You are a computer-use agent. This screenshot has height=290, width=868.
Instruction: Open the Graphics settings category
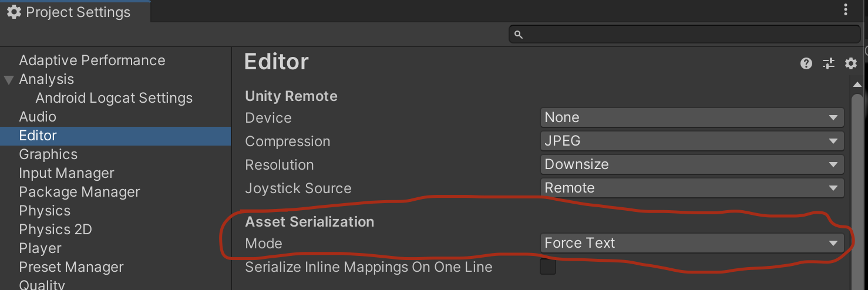[48, 154]
